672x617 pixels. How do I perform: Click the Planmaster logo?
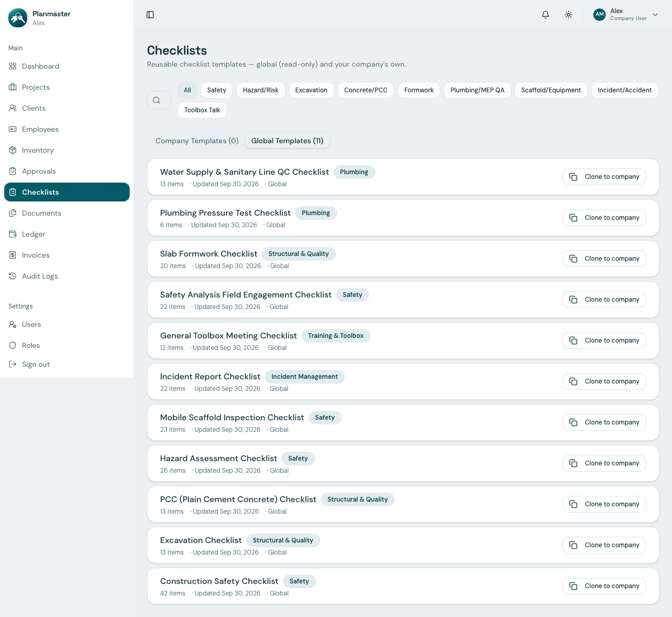tap(18, 18)
